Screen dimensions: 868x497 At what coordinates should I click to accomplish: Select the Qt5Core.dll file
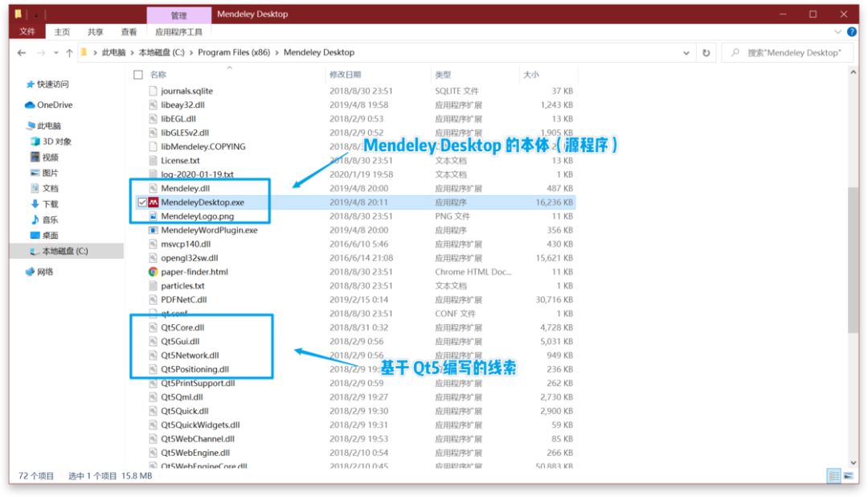pyautogui.click(x=182, y=327)
